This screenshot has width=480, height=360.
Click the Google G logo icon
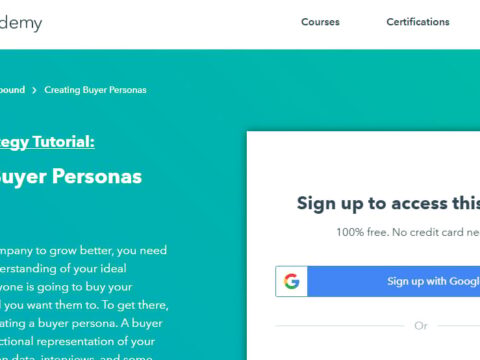coord(292,281)
